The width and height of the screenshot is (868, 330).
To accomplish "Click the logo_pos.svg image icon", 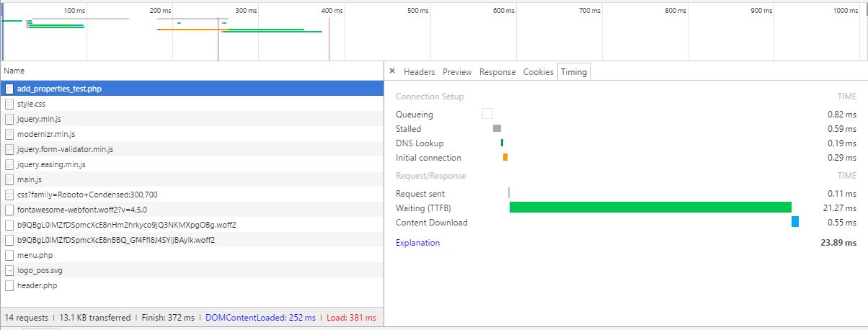I will tap(9, 270).
